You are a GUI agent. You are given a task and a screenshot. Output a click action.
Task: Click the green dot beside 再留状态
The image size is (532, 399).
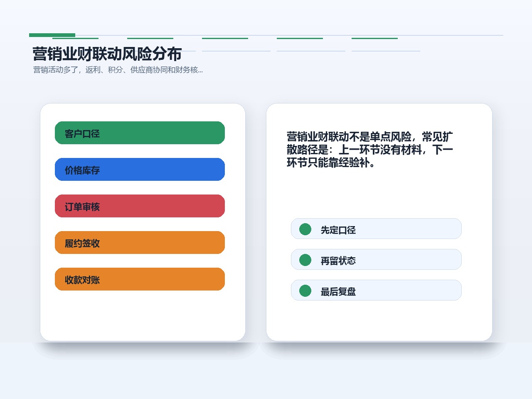pyautogui.click(x=305, y=260)
